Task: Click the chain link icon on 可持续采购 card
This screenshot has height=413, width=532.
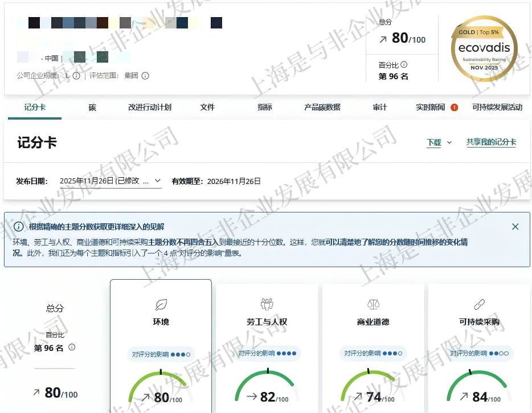Action: click(x=479, y=304)
